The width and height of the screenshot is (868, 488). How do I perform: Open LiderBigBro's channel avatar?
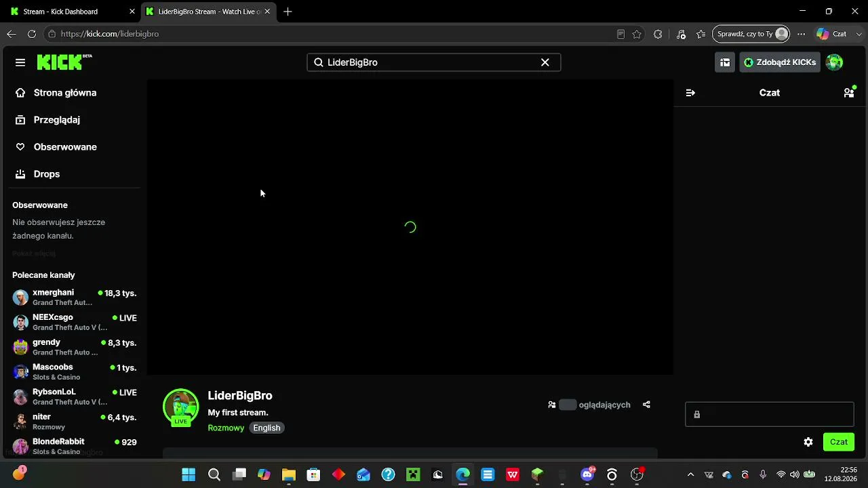pos(180,407)
